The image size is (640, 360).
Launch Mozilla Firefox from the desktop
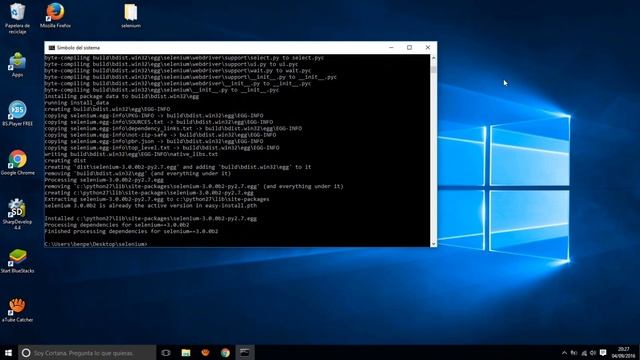coord(55,16)
